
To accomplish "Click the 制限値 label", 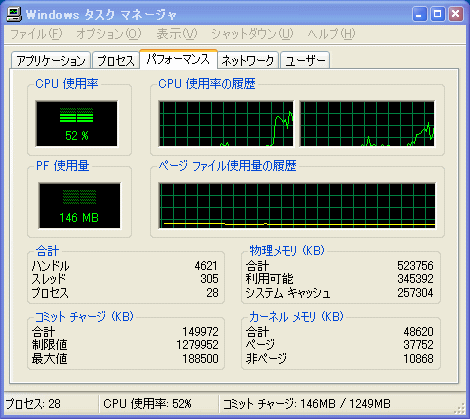I will 50,345.
